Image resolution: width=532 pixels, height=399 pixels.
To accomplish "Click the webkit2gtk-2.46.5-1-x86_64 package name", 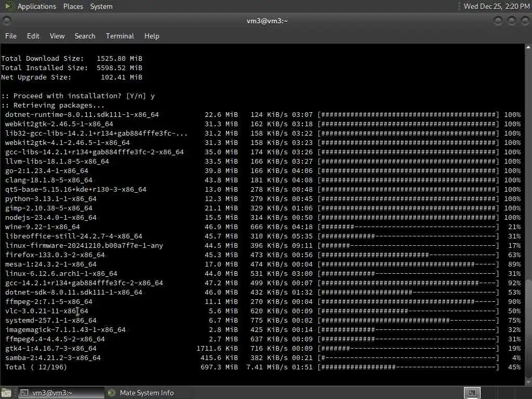I will coord(59,124).
